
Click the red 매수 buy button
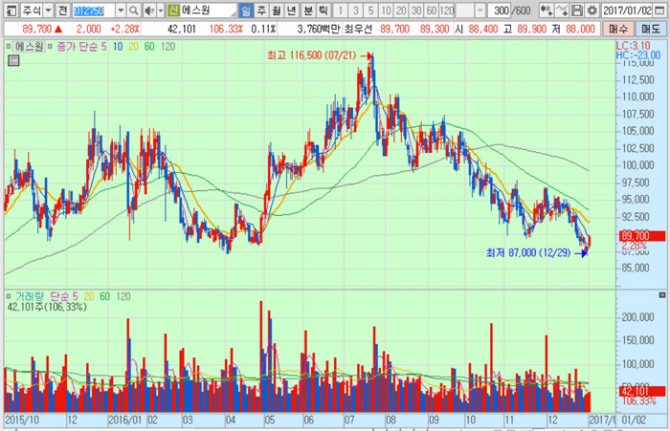[x=617, y=30]
